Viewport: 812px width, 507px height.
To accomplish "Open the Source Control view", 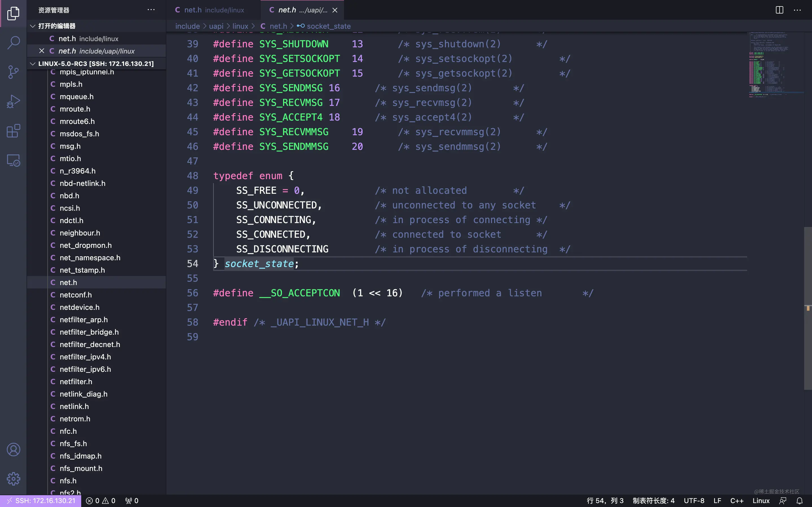I will click(14, 72).
